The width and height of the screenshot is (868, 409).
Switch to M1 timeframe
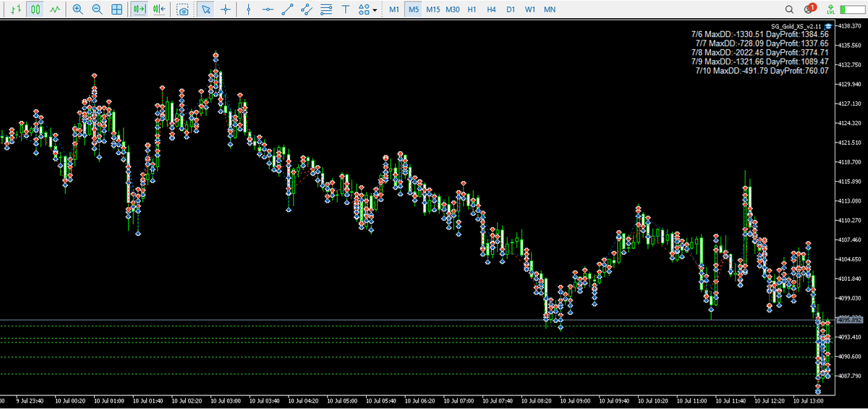pos(393,9)
